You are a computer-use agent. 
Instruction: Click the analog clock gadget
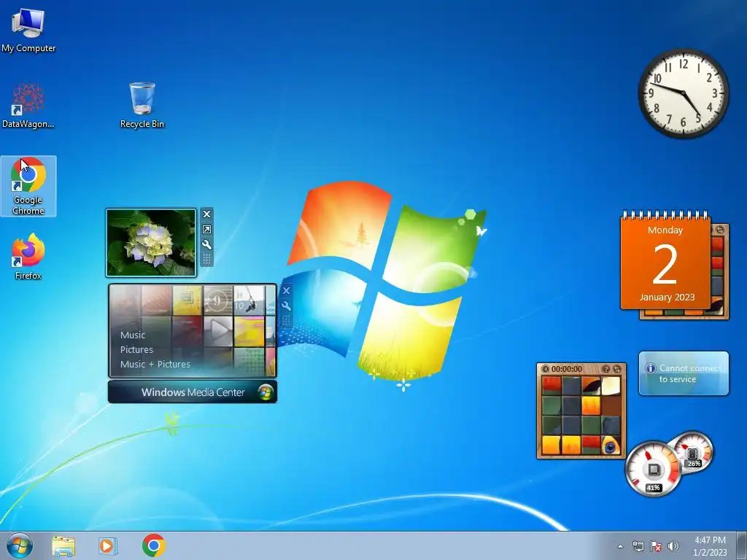point(683,93)
